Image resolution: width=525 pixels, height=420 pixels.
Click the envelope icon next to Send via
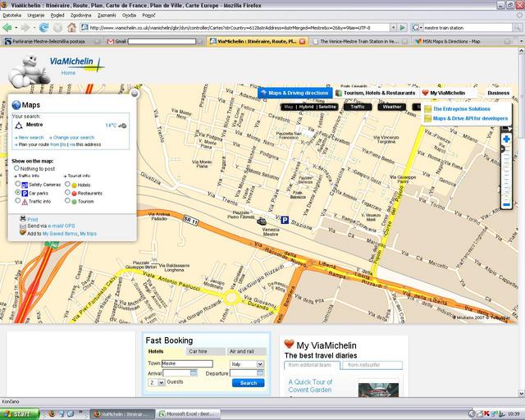coord(23,226)
